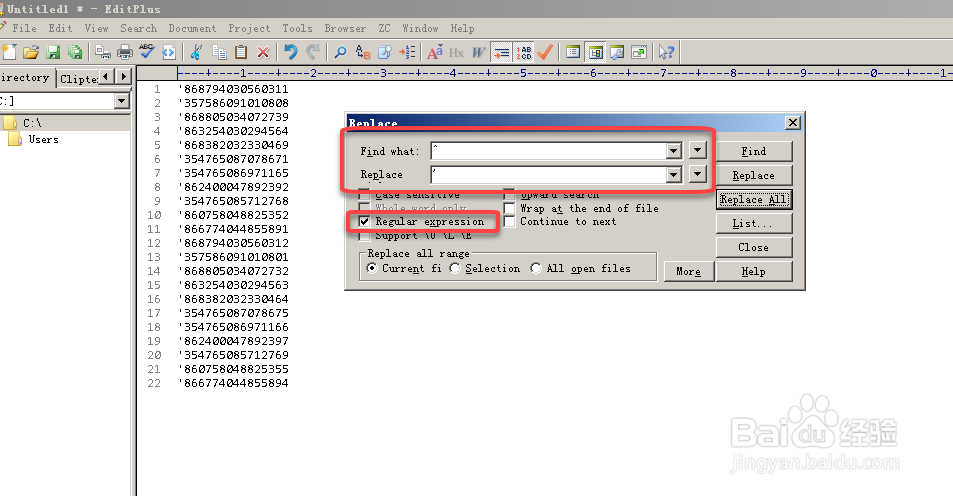Select the Current file radio button

[371, 268]
